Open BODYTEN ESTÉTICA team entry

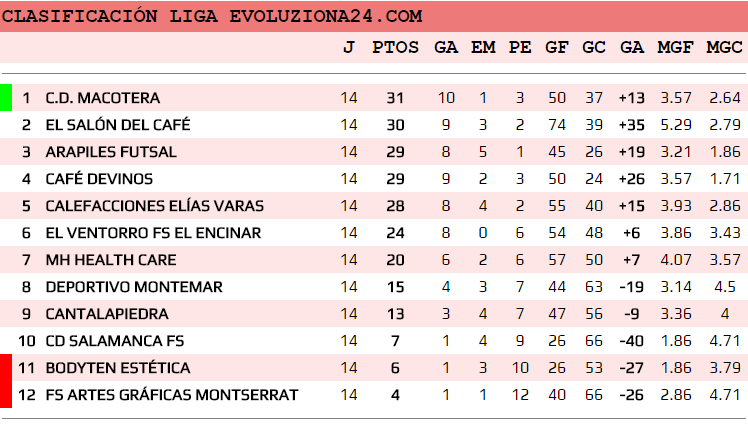(118, 368)
